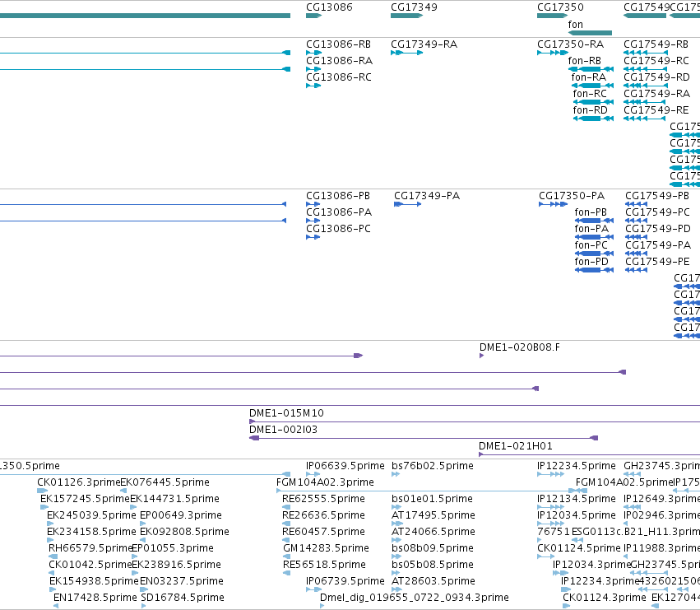The height and width of the screenshot is (610, 700).
Task: Click the fon-RC transcript label
Action: (590, 94)
